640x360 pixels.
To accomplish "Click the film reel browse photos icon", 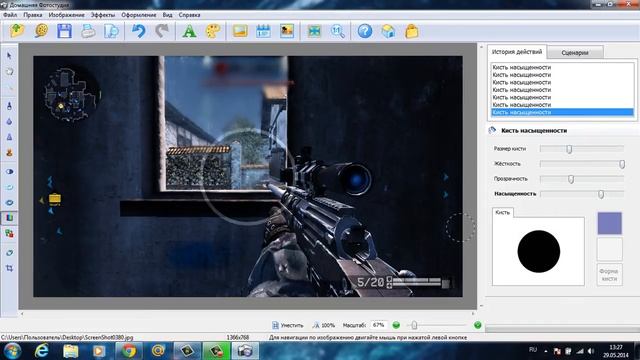I will 41,31.
